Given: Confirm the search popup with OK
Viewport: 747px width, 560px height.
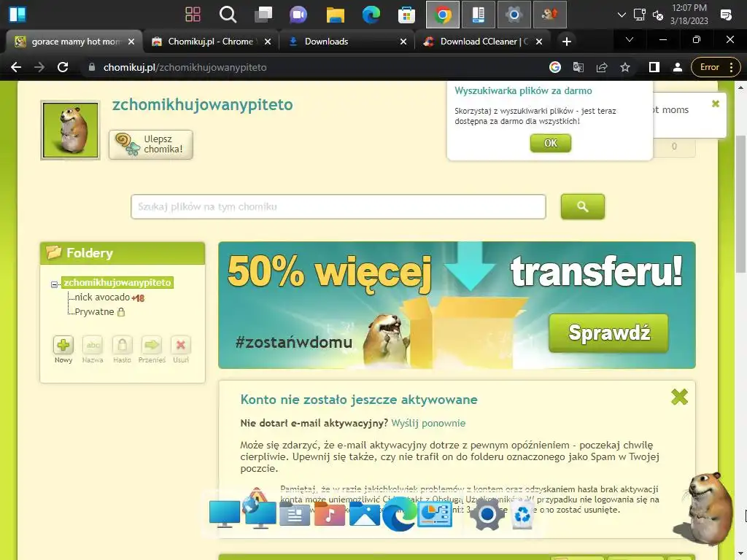Looking at the screenshot, I should click(x=550, y=143).
